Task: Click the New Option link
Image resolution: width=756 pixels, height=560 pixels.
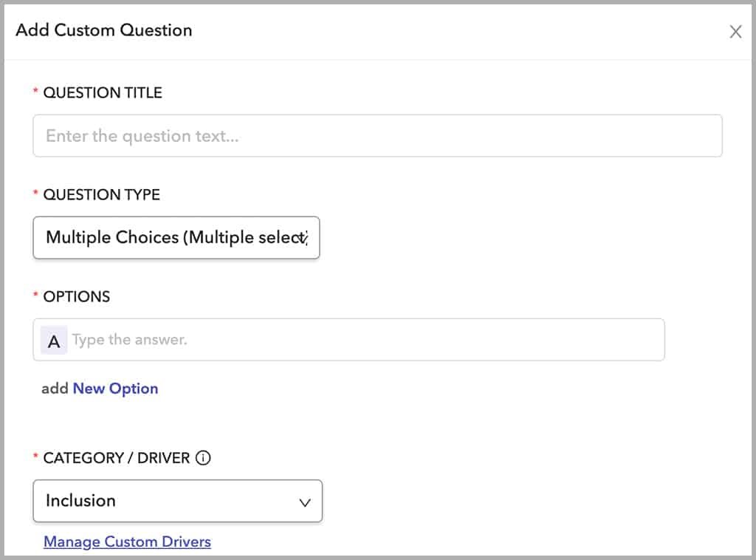Action: click(x=115, y=389)
